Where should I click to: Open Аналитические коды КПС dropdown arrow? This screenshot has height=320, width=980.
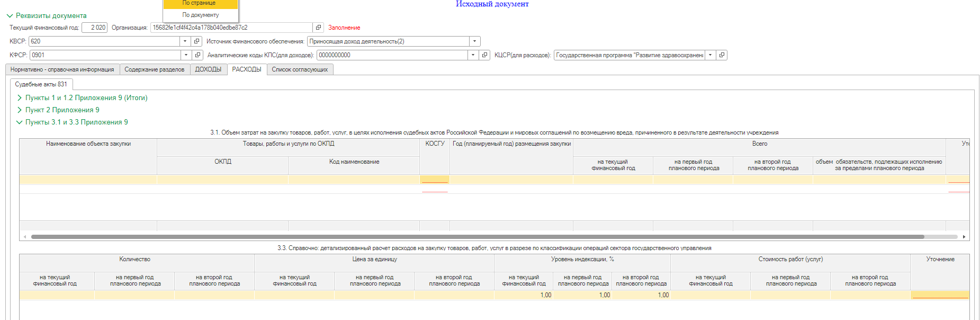pos(473,55)
